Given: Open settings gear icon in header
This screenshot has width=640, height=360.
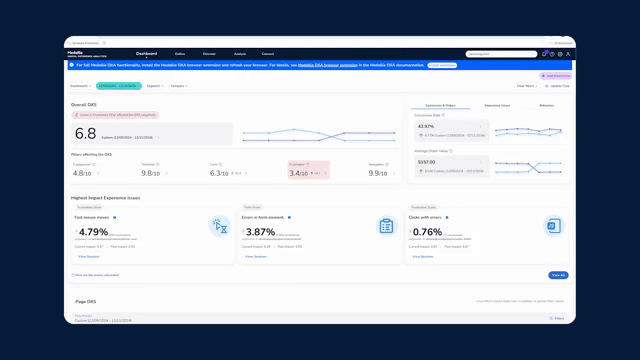Looking at the screenshot, I should [560, 54].
